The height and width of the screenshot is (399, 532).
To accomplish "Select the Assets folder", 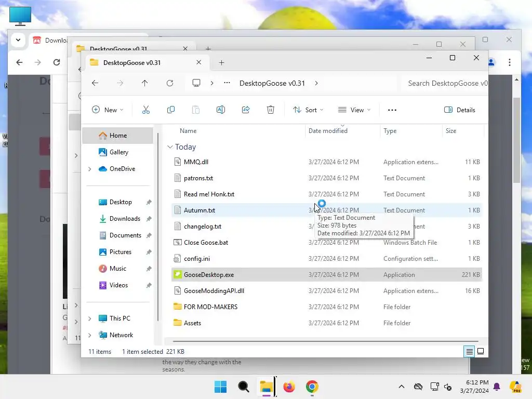I will (x=326, y=323).
